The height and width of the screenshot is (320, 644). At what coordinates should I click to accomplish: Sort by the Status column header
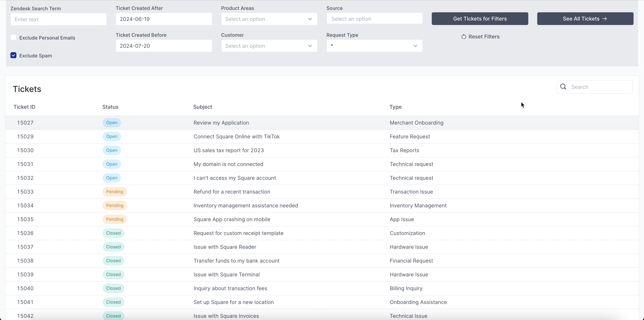[x=110, y=107]
